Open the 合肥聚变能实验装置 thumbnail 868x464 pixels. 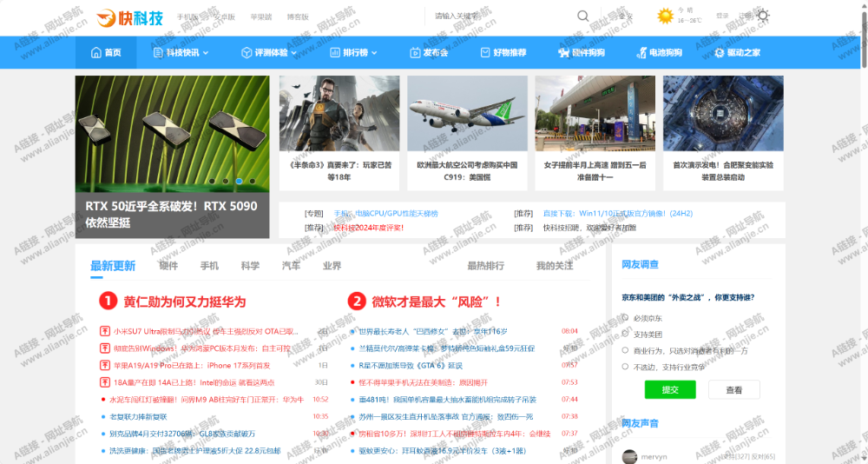[723, 113]
